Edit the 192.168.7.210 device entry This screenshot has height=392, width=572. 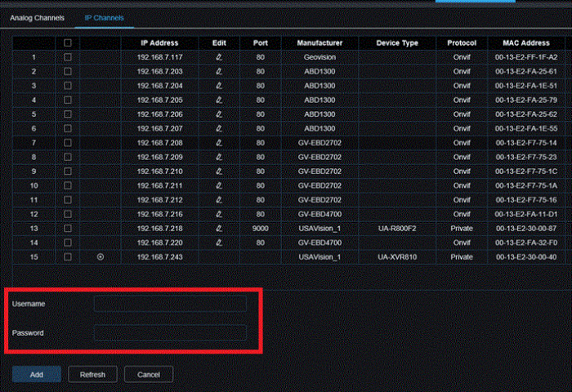[x=219, y=171]
